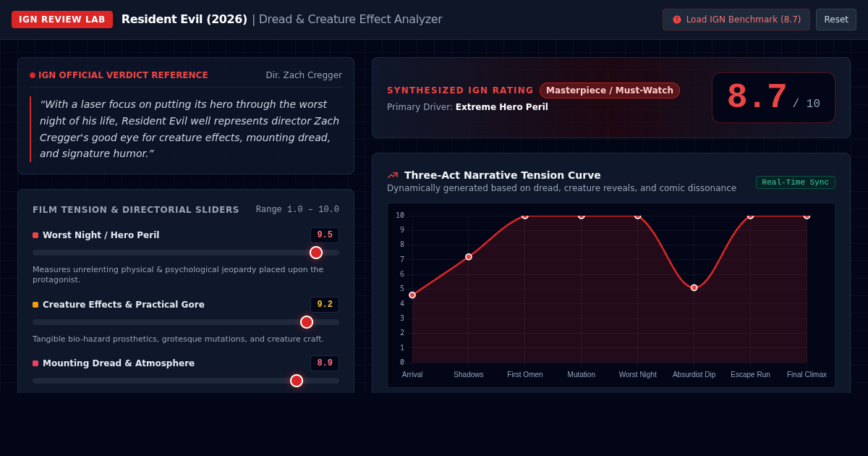This screenshot has height=456, width=868.
Task: Click the Masterpiece / Must-Watch rating badge
Action: point(610,90)
